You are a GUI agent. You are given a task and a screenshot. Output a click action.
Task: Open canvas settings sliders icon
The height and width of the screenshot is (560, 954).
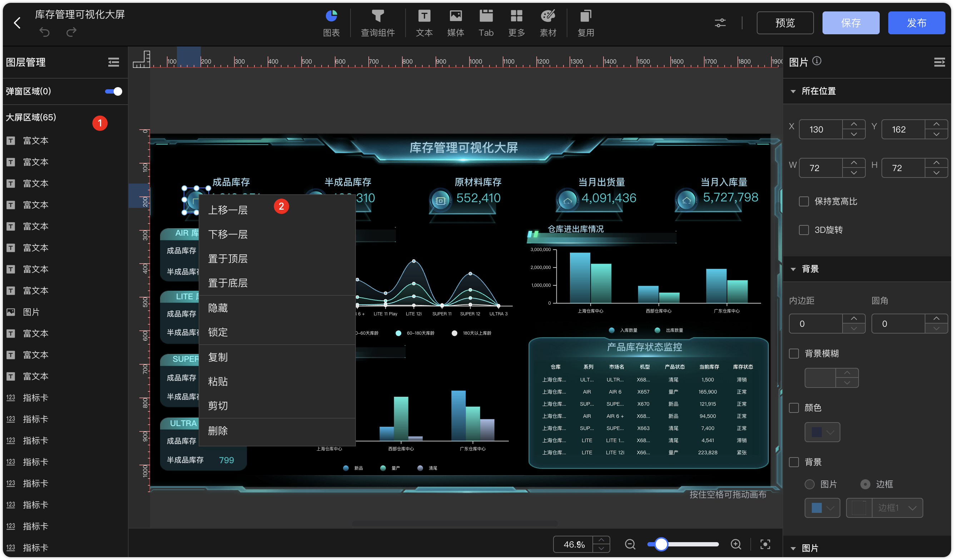[720, 23]
